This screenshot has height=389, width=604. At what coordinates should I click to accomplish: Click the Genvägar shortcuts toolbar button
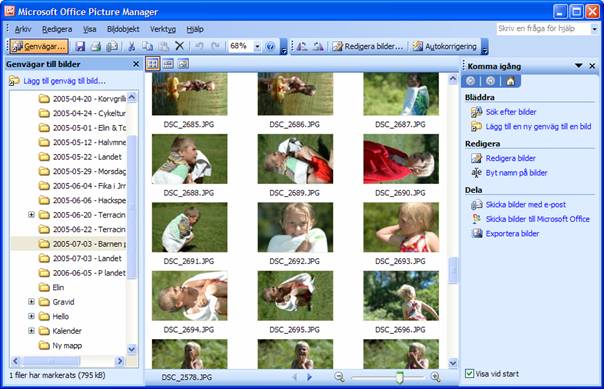pos(39,46)
